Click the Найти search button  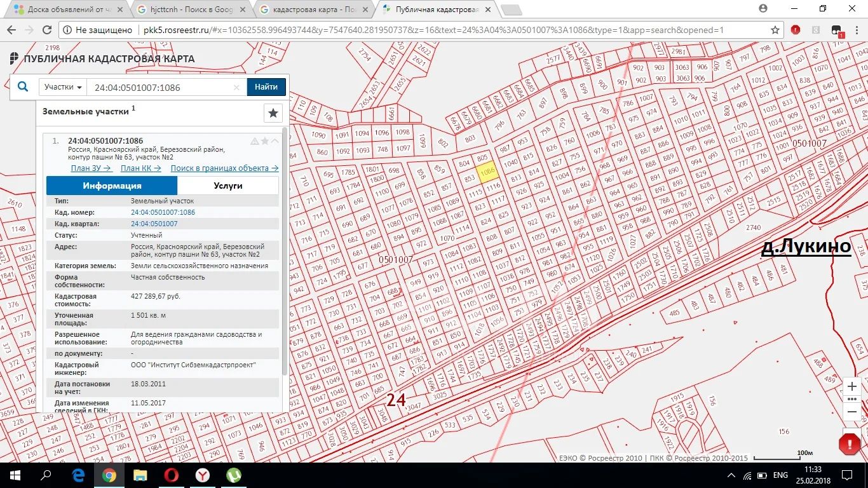[266, 87]
